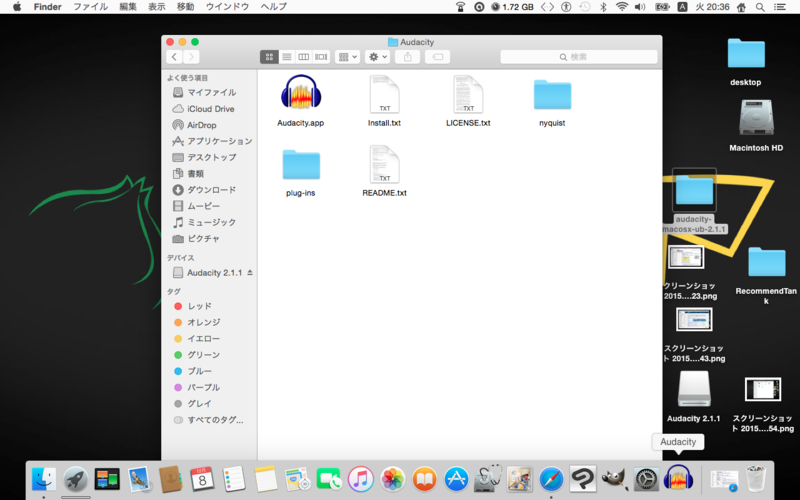Open Launchpad from the Dock

point(76,479)
